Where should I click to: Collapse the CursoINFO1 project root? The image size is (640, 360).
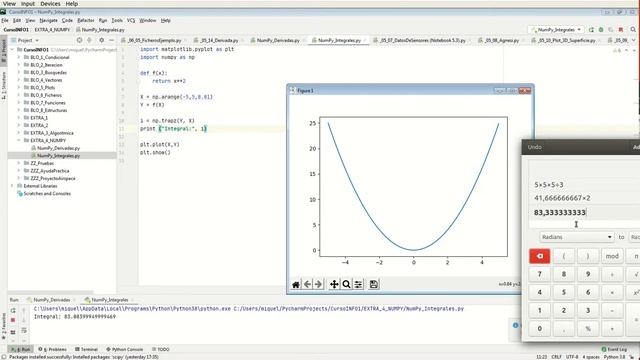pos(12,49)
